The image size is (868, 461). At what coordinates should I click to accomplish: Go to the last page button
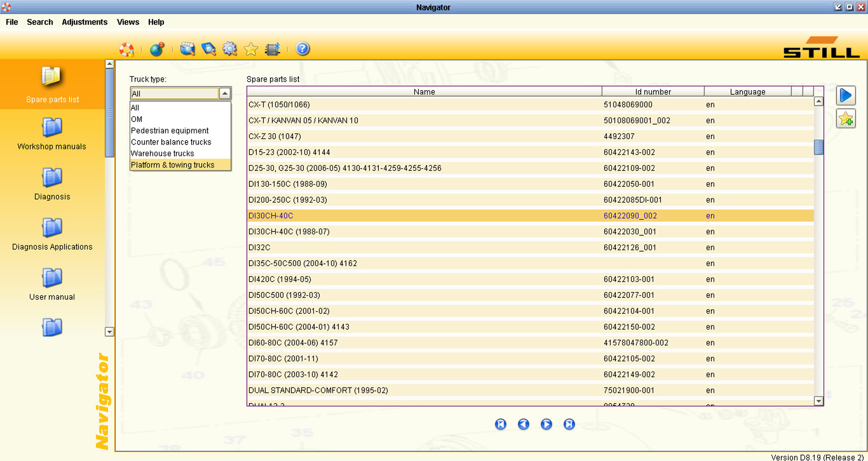(569, 424)
